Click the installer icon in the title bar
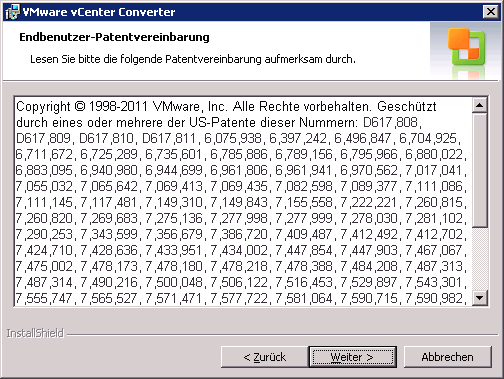Image resolution: width=504 pixels, height=379 pixels. pyautogui.click(x=12, y=12)
